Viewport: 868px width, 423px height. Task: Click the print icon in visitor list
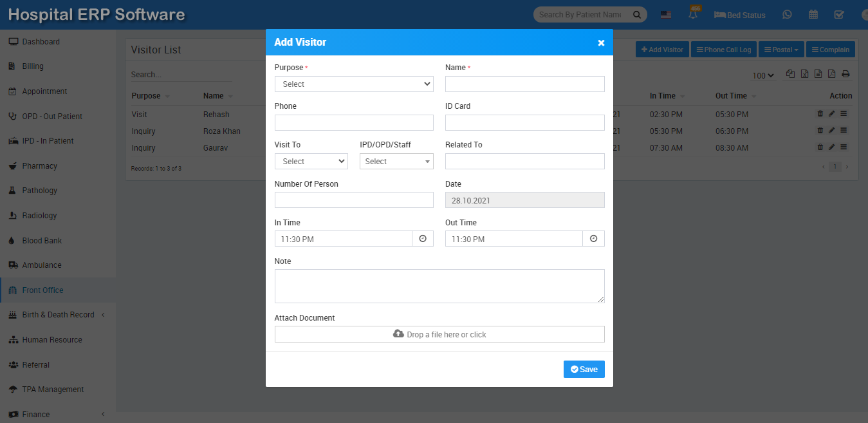[845, 75]
